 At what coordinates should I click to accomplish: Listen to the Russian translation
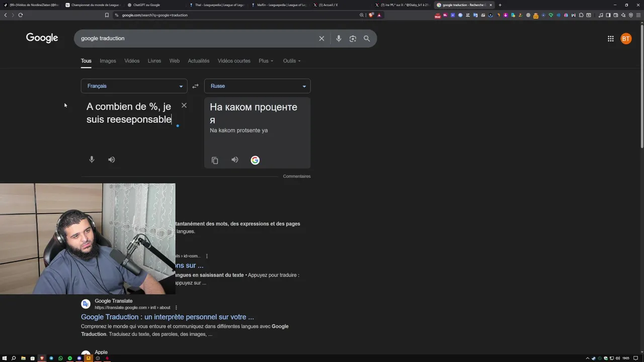[x=235, y=160]
